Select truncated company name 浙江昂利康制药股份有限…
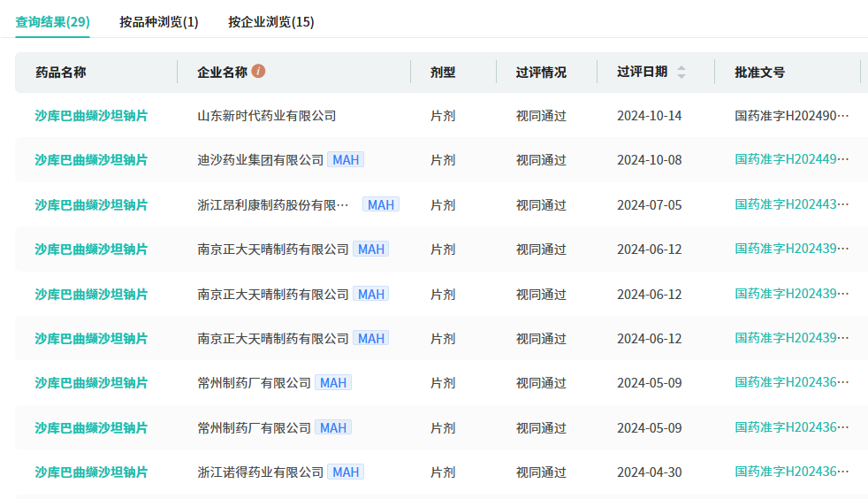 click(273, 205)
